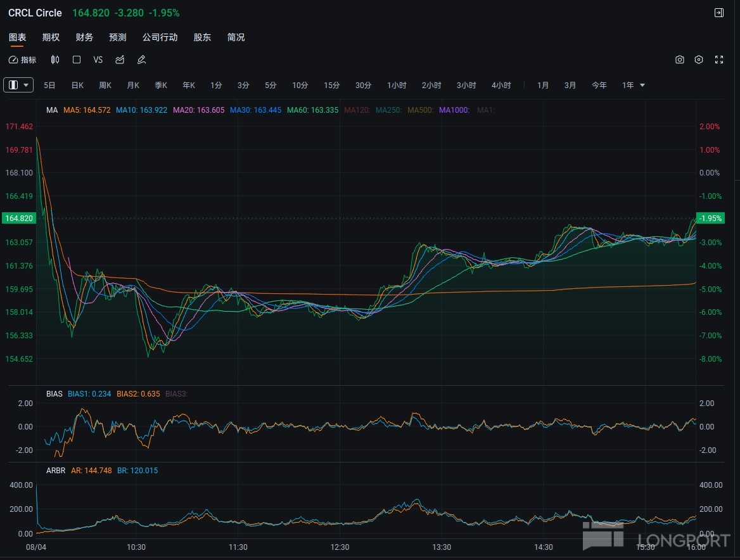The image size is (740, 560).
Task: Enter fullscreen chart mode
Action: coord(718,60)
